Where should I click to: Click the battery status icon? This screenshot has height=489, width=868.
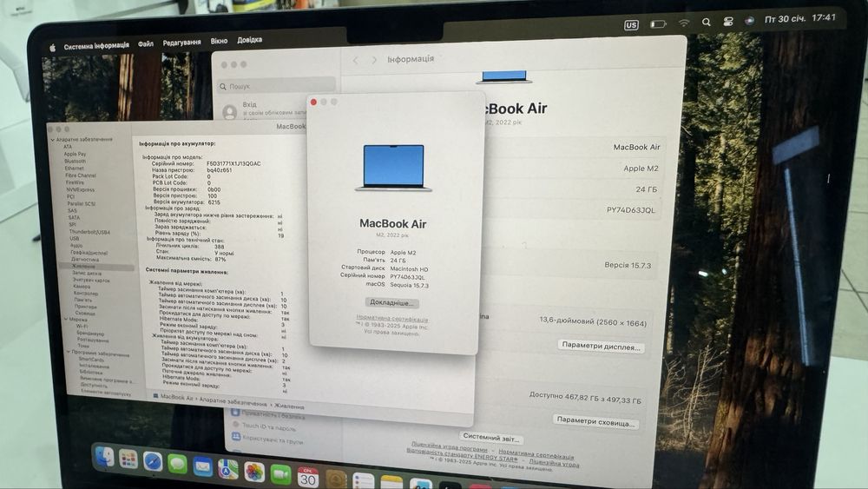pos(657,23)
